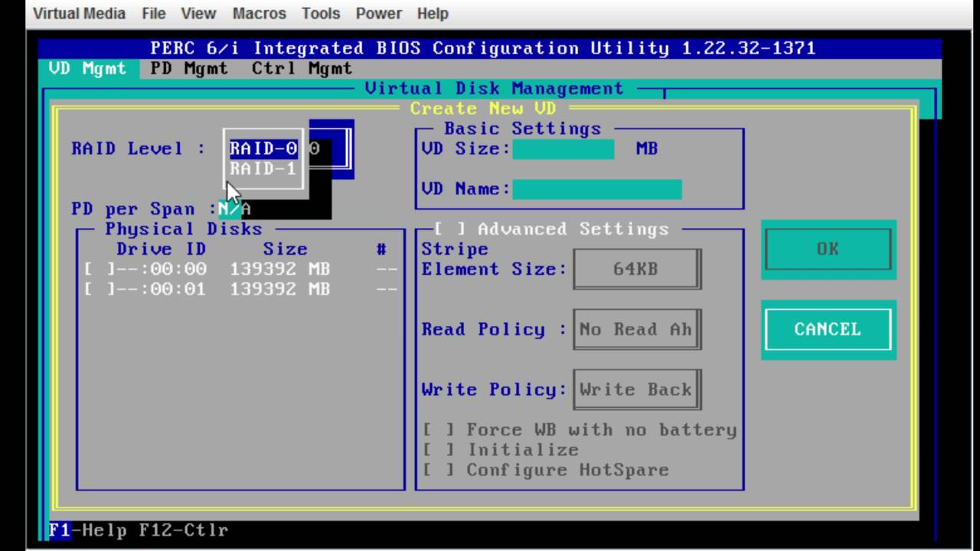Click the OK button

click(828, 249)
